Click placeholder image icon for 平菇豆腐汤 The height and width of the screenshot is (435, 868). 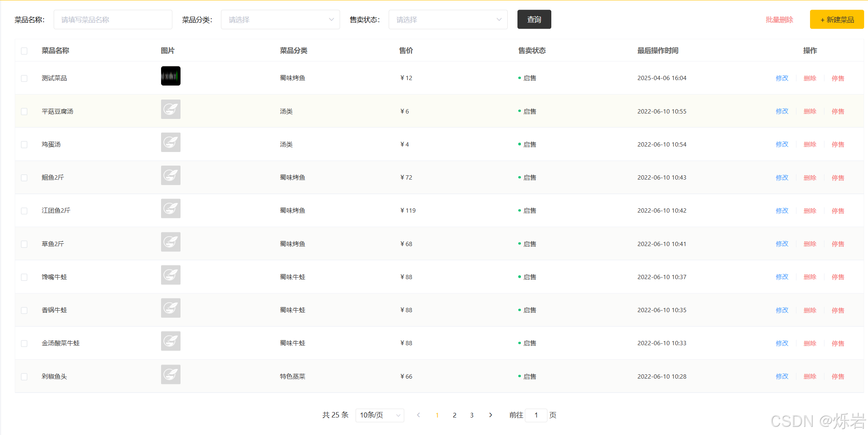170,109
